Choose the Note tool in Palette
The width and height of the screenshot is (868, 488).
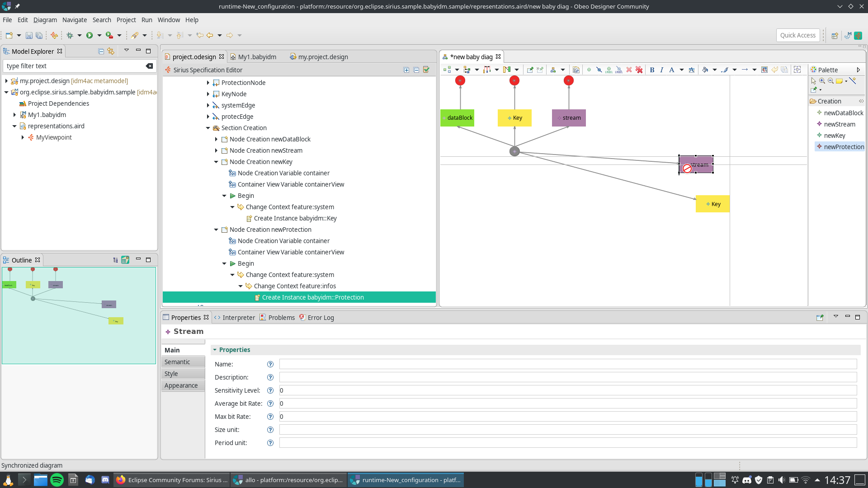pyautogui.click(x=840, y=81)
